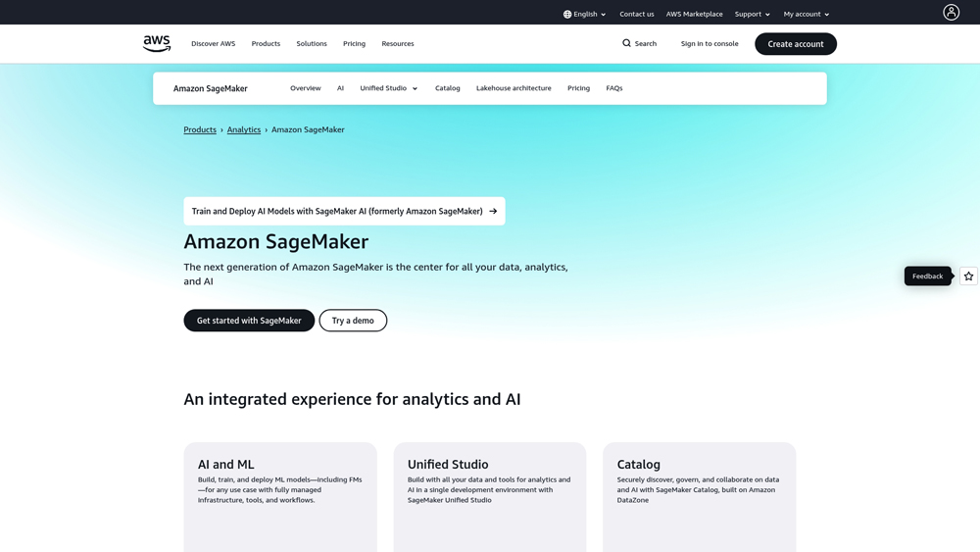
Task: Open the Catalog card
Action: (700, 497)
